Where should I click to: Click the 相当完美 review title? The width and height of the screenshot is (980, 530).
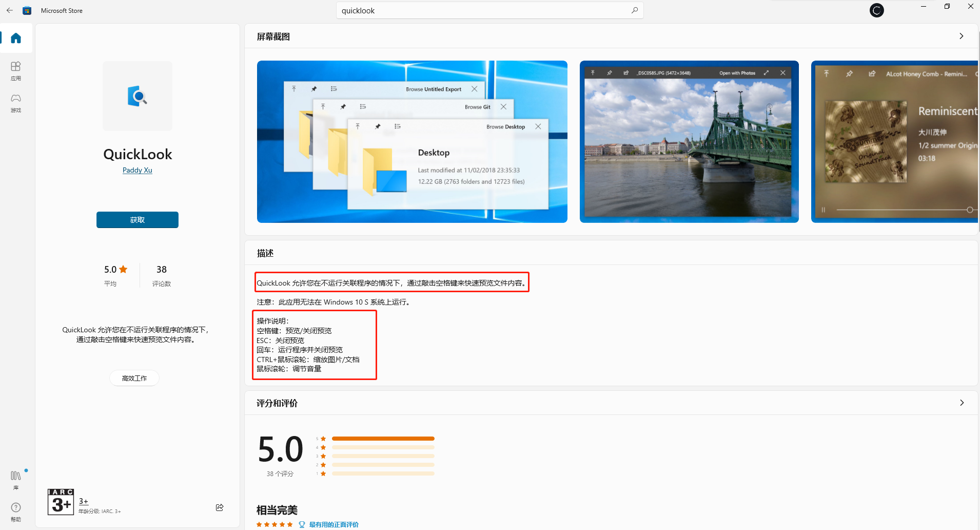(x=277, y=510)
